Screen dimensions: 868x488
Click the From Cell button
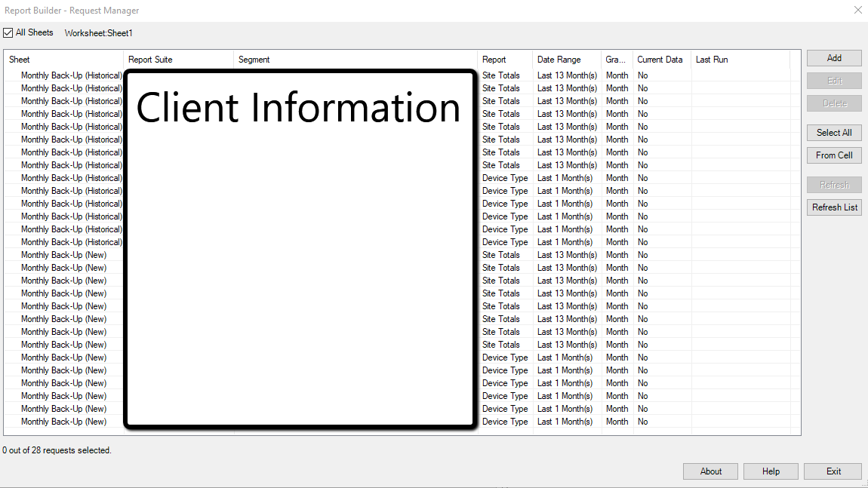pos(834,155)
